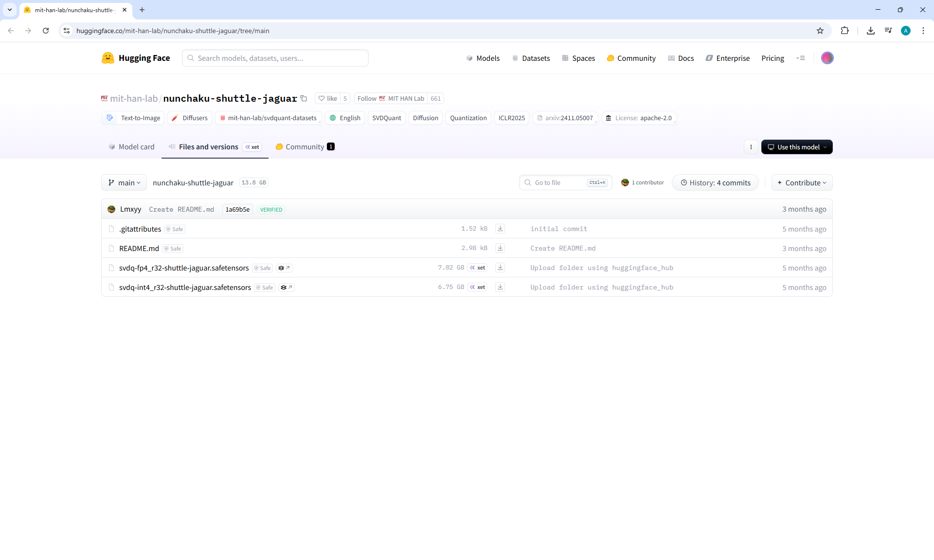This screenshot has width=934, height=560.
Task: Bookmark this page with star icon
Action: click(820, 31)
